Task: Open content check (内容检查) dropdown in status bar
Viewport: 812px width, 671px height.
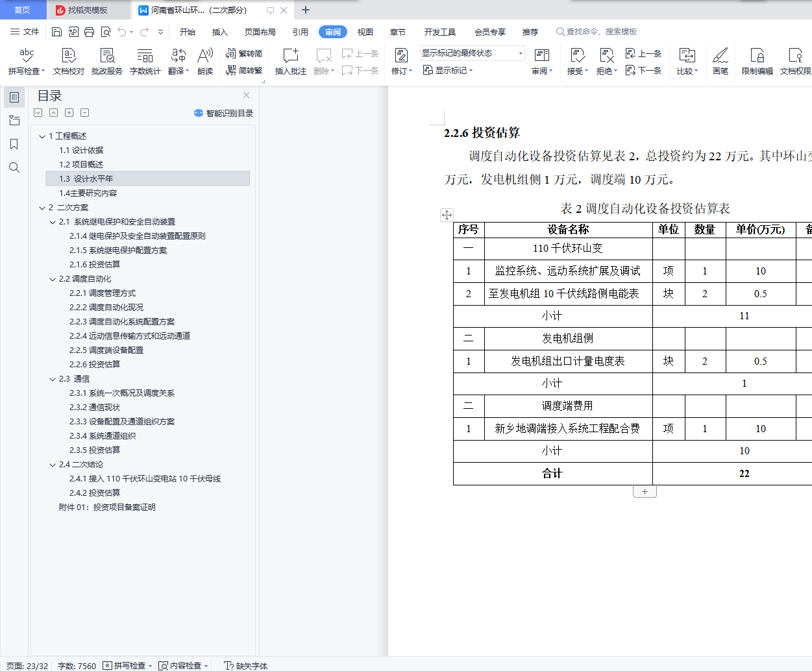Action: 206,666
